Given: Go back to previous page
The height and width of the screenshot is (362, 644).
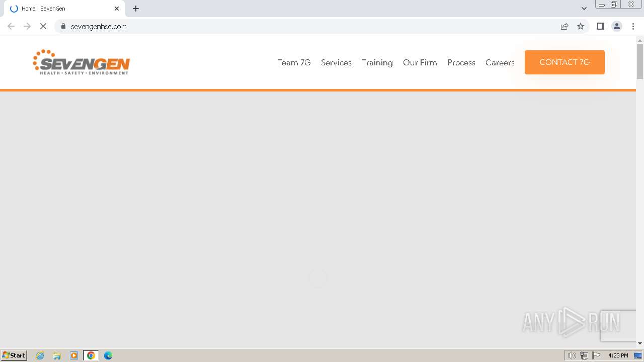Looking at the screenshot, I should tap(11, 26).
